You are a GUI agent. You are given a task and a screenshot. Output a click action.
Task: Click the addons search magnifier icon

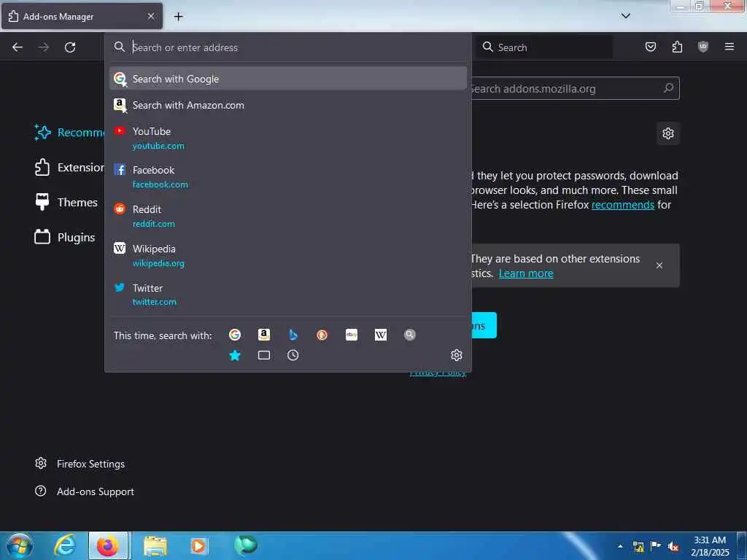pyautogui.click(x=669, y=88)
